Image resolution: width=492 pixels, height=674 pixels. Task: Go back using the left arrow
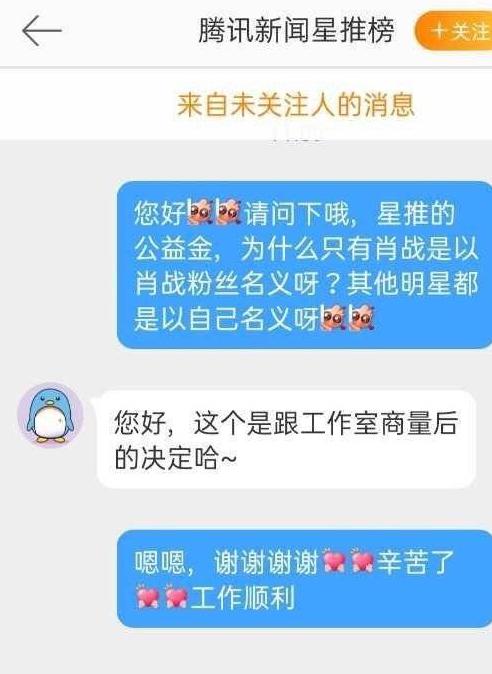coord(42,31)
